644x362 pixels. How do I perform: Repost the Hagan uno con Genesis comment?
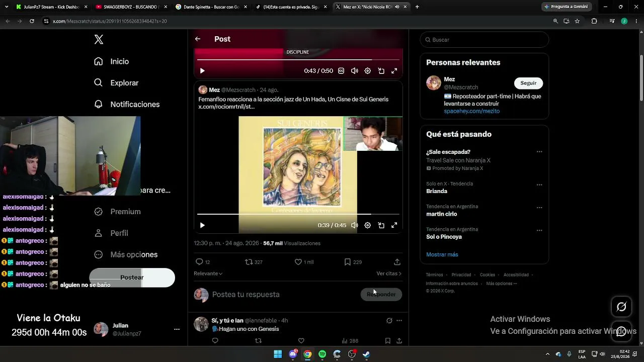click(x=258, y=341)
